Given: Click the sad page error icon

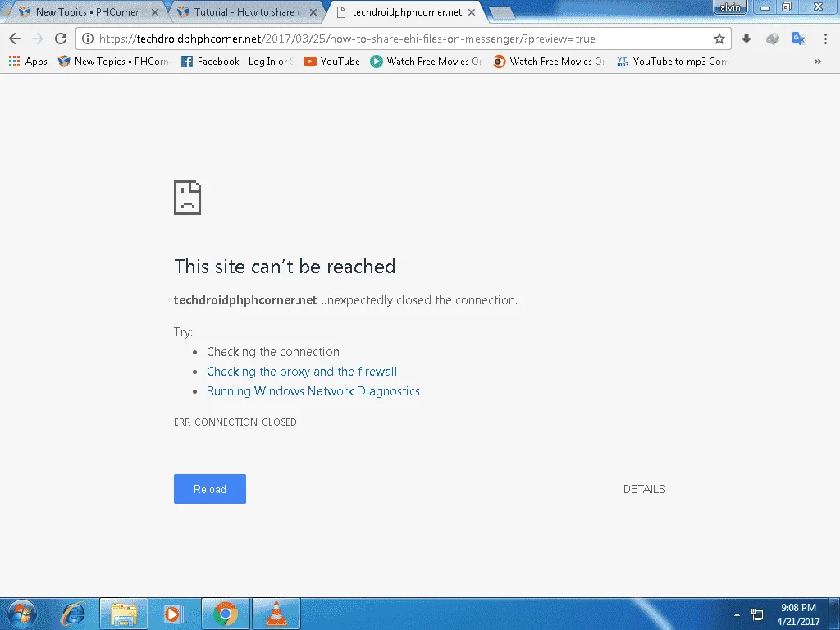Looking at the screenshot, I should (x=188, y=198).
